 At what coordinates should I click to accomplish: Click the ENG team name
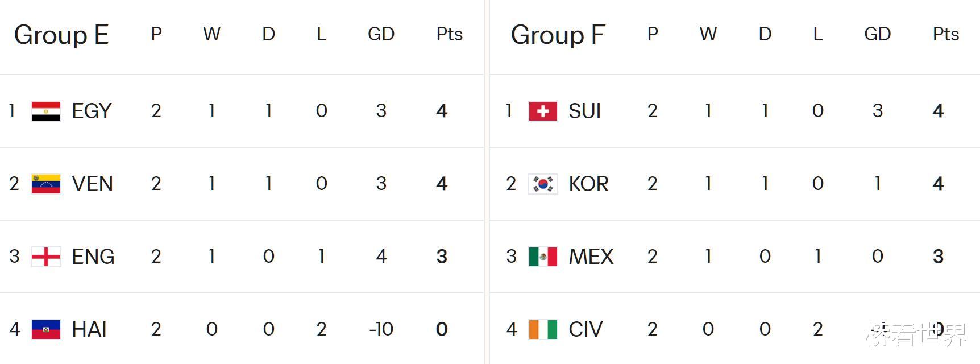pos(93,257)
